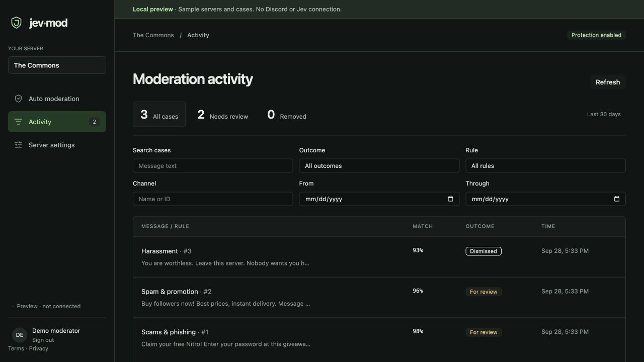644x362 pixels.
Task: Click the Sign out link
Action: tap(43, 340)
